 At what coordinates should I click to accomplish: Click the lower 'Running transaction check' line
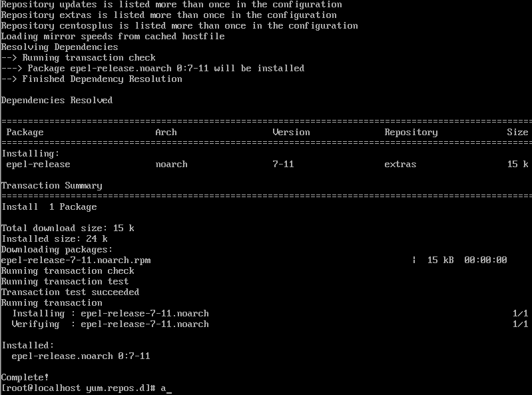point(68,271)
